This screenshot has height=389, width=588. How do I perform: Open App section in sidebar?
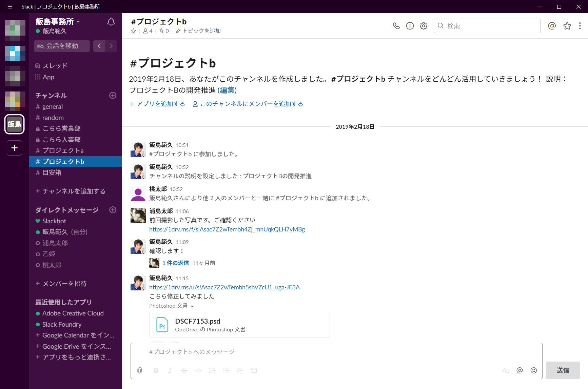(x=45, y=77)
